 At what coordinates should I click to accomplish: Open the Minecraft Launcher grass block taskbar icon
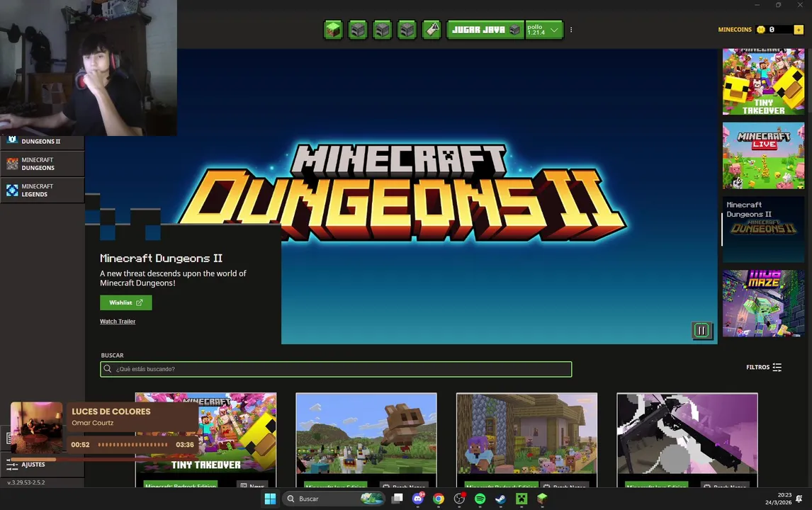[x=542, y=499]
